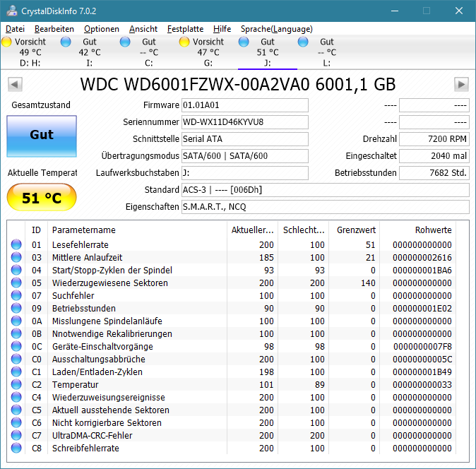Click the Laufwerksbuchstaben field J:
The image size is (476, 469).
tap(245, 173)
